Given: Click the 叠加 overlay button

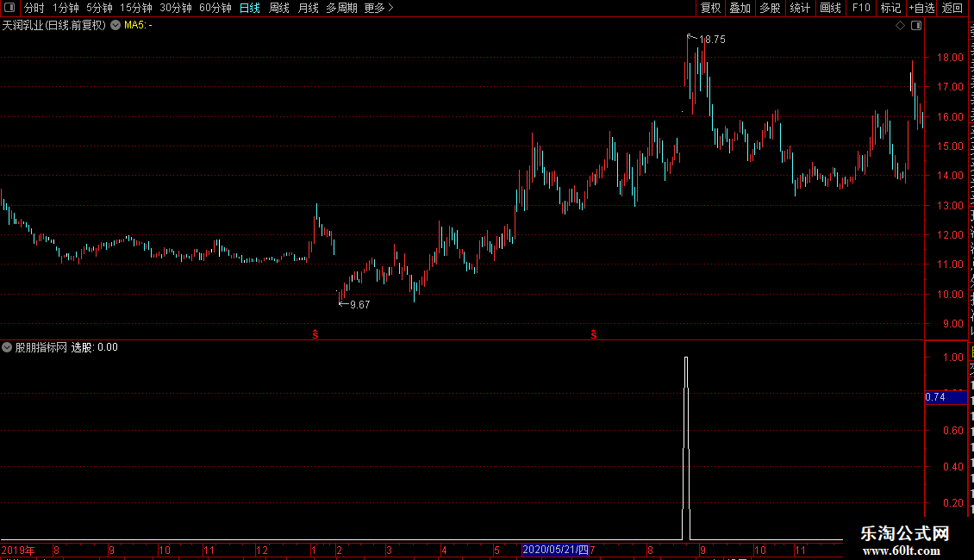Looking at the screenshot, I should 740,8.
